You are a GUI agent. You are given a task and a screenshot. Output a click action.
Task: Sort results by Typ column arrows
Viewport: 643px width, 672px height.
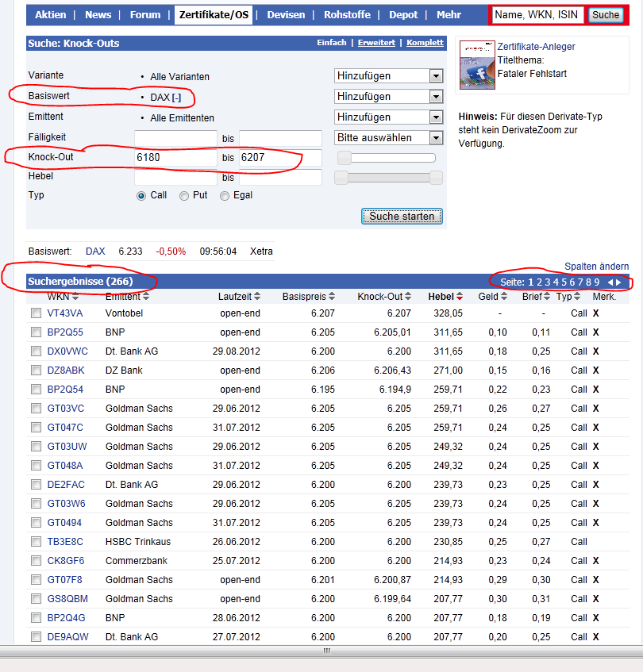[577, 296]
